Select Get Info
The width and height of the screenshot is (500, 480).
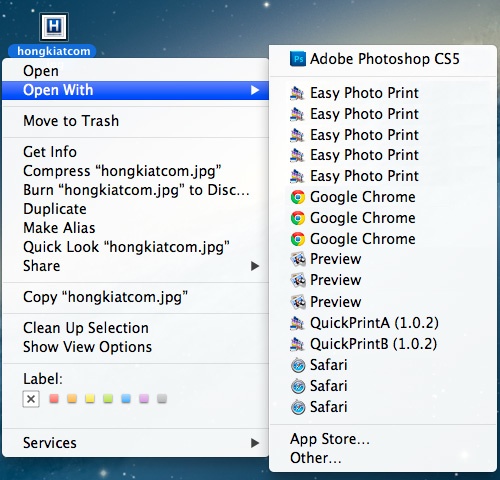tap(135, 152)
